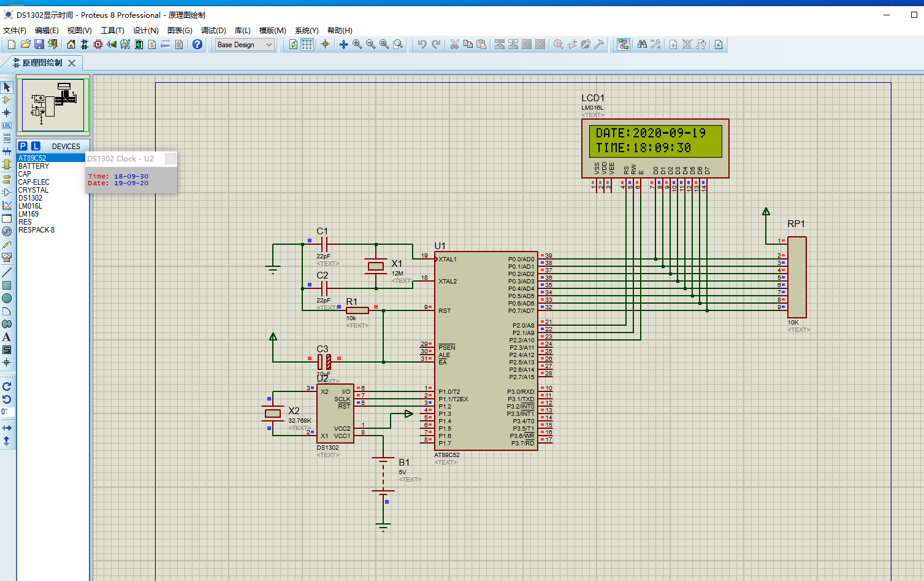The height and width of the screenshot is (581, 924).
Task: Click the L library manage button
Action: pyautogui.click(x=36, y=146)
